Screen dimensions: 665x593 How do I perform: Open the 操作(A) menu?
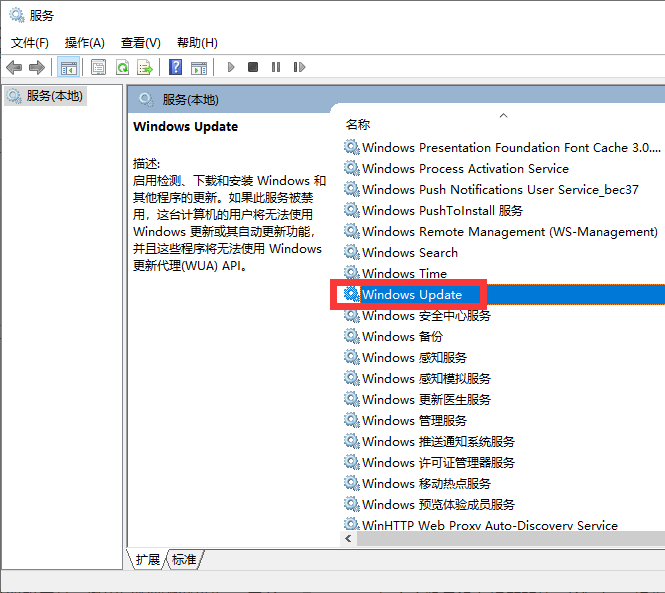click(x=84, y=43)
